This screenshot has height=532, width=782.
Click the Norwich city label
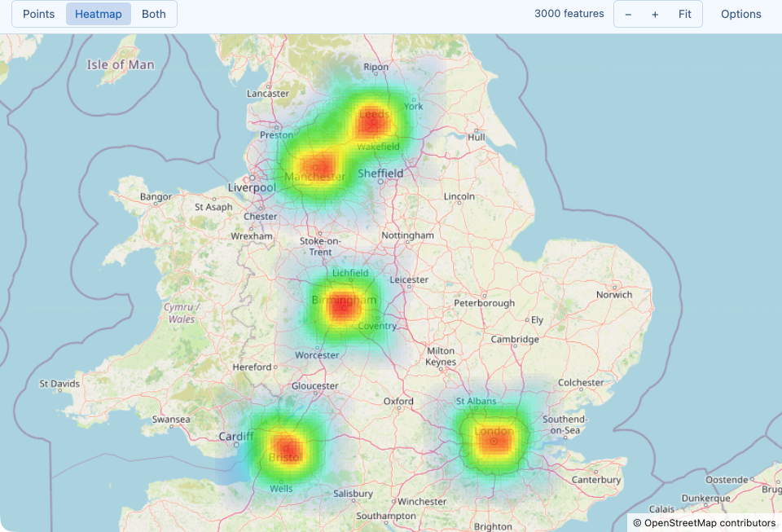tap(614, 295)
